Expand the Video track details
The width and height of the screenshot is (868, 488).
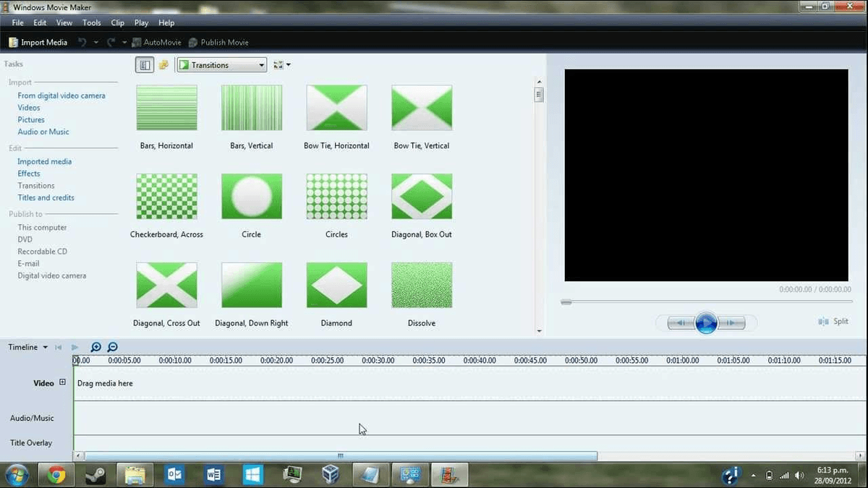[x=62, y=382]
